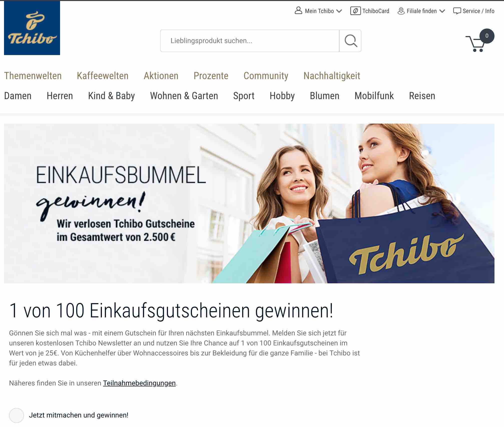
Task: Click the Service / Info chat icon
Action: pos(457,11)
